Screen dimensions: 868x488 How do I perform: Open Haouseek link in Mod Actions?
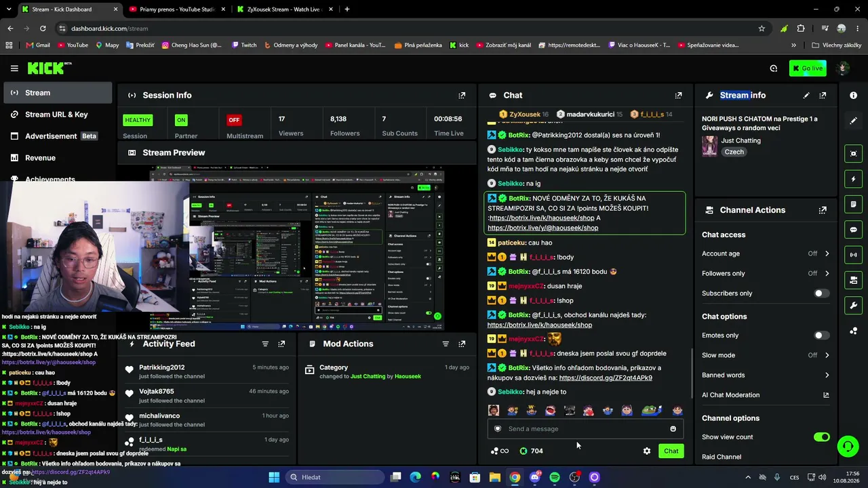[408, 376]
